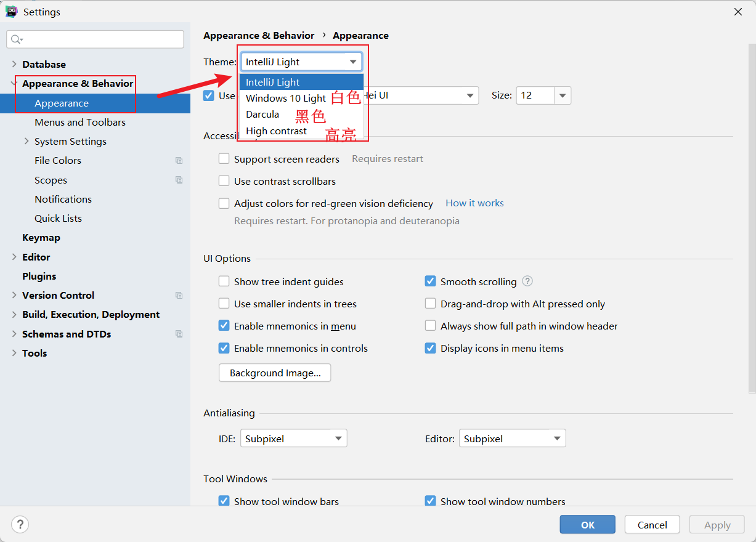Open Plugins settings

click(39, 276)
